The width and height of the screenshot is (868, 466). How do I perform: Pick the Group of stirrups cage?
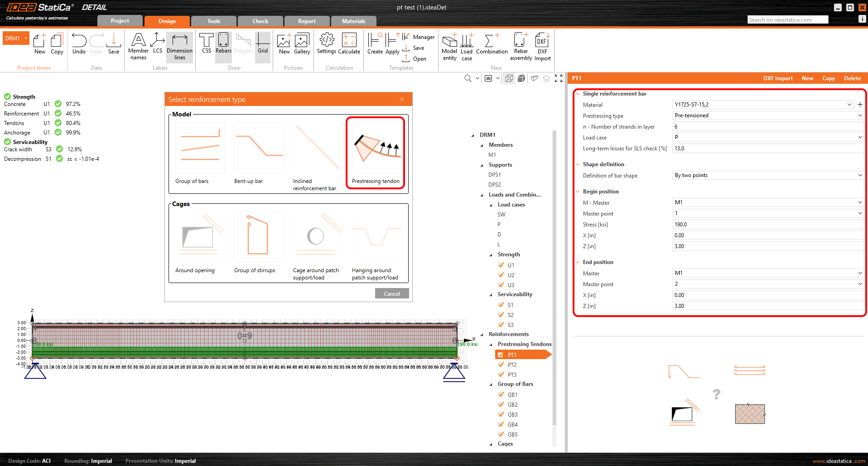pyautogui.click(x=259, y=238)
